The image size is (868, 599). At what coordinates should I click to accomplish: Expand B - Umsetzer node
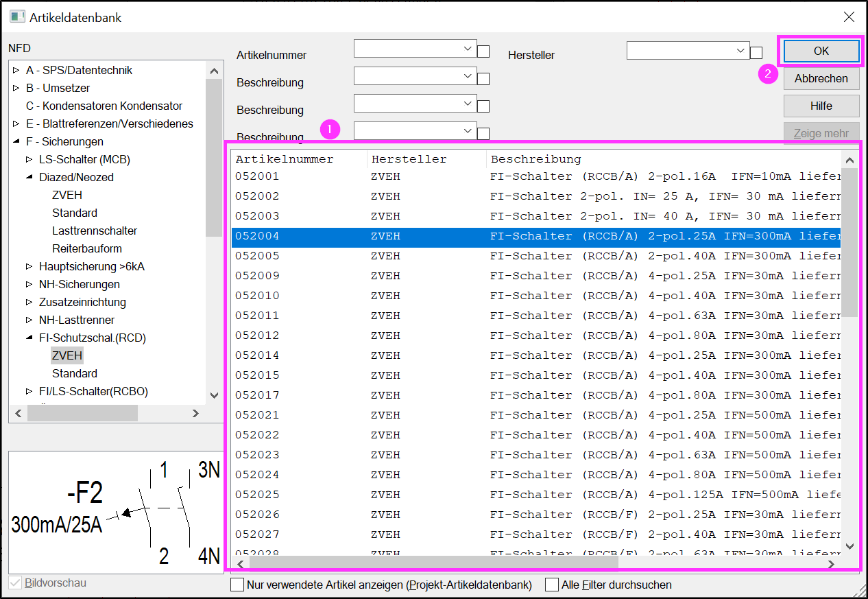(x=16, y=88)
